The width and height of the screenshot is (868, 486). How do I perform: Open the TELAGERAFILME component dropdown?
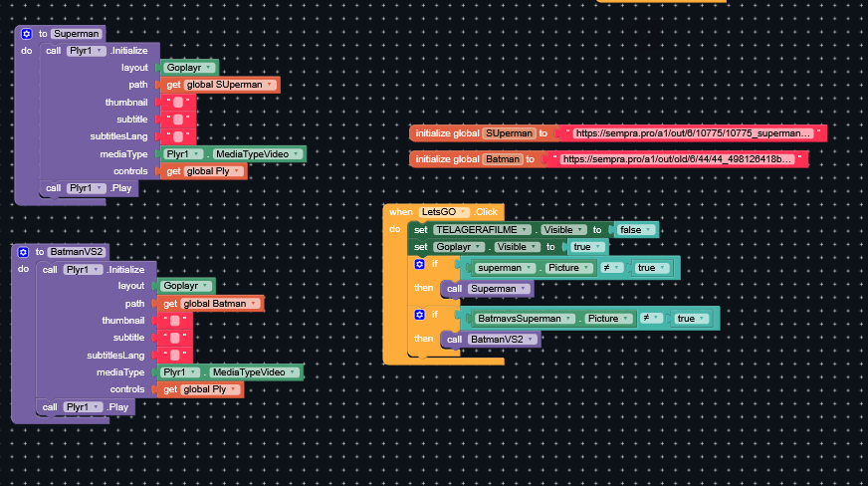[525, 230]
